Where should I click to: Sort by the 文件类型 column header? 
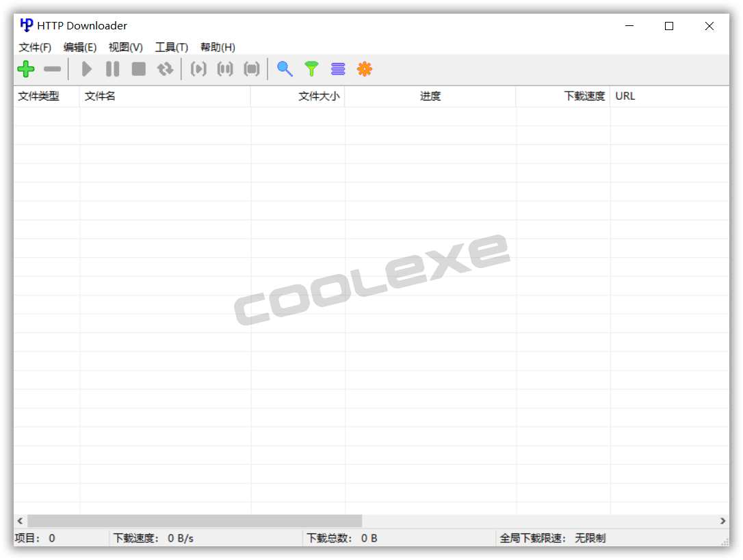[47, 96]
